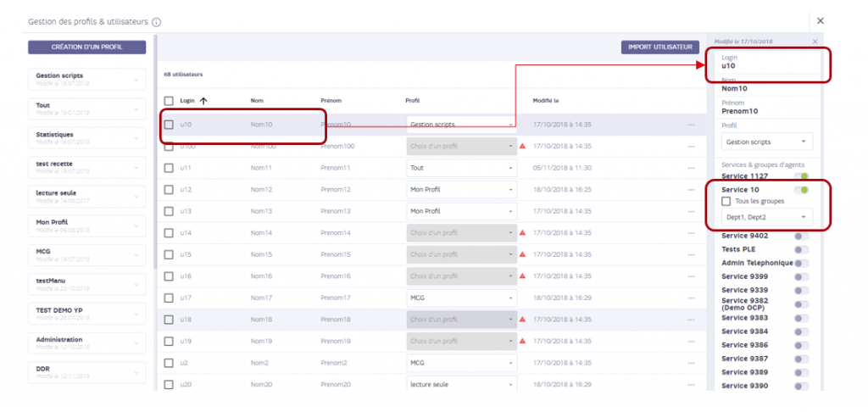Click the CRÉATION D'UN PROFIL button

pos(87,47)
